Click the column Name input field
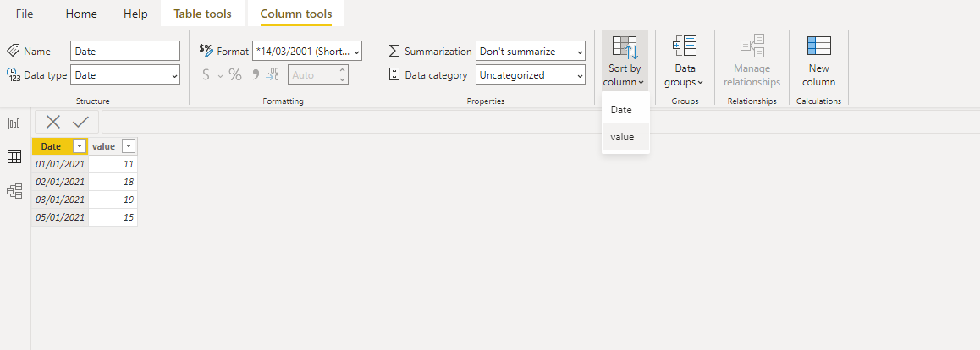Image resolution: width=980 pixels, height=350 pixels. point(125,52)
